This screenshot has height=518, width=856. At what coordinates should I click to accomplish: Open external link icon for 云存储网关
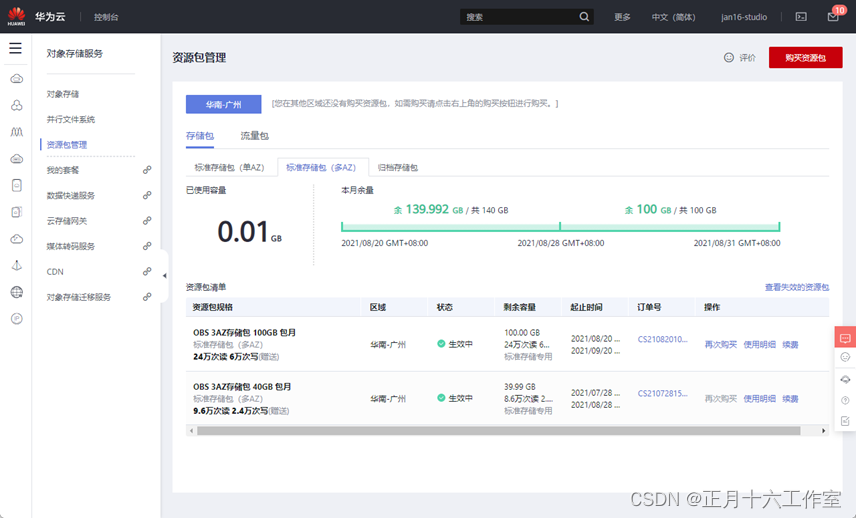coord(147,221)
